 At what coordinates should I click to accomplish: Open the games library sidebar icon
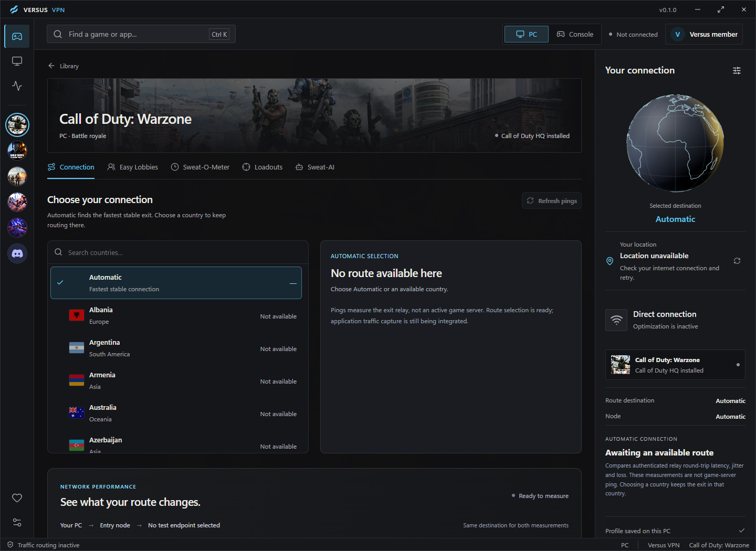pos(17,36)
